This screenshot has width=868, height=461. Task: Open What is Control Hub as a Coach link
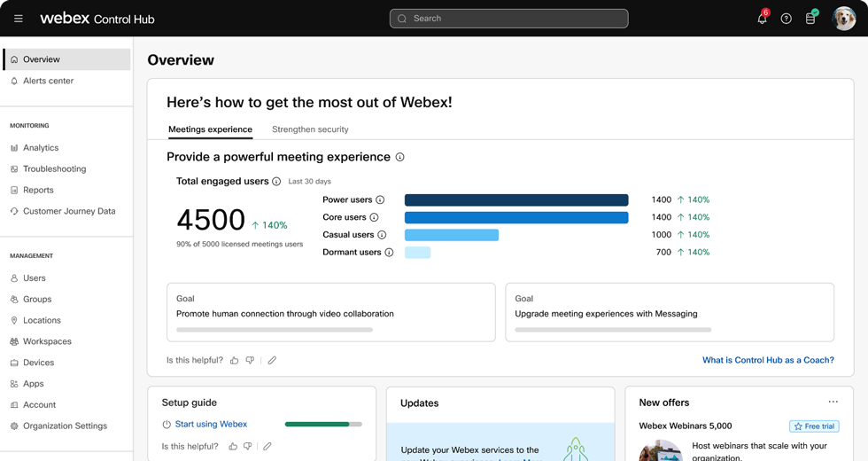coord(769,360)
